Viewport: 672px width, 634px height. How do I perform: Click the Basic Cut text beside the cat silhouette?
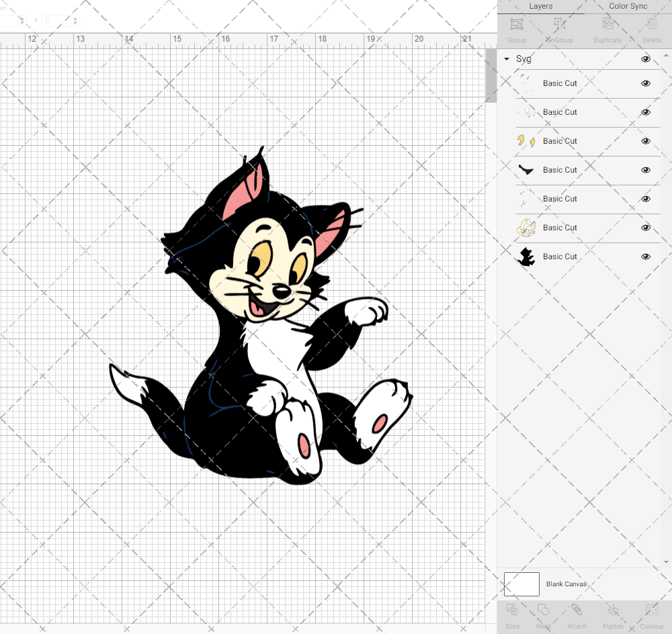(x=560, y=257)
